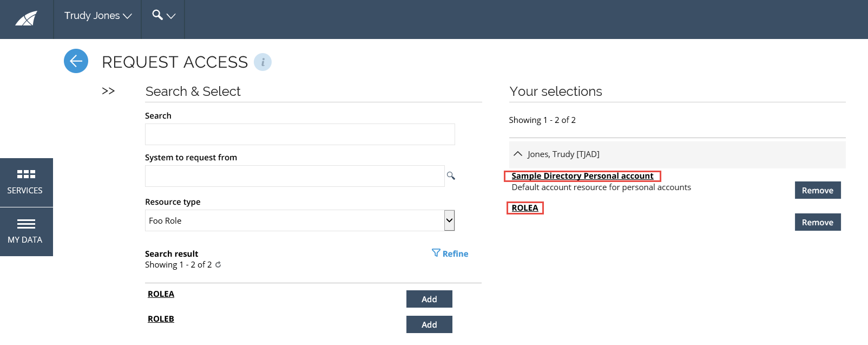Collapse the Jones, Trudy [TJAD] group

tap(518, 154)
